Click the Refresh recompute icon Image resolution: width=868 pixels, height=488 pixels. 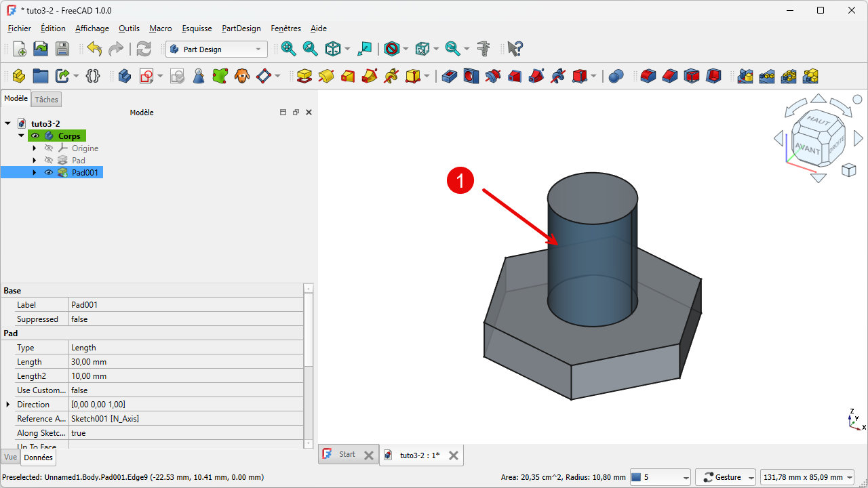pyautogui.click(x=144, y=49)
